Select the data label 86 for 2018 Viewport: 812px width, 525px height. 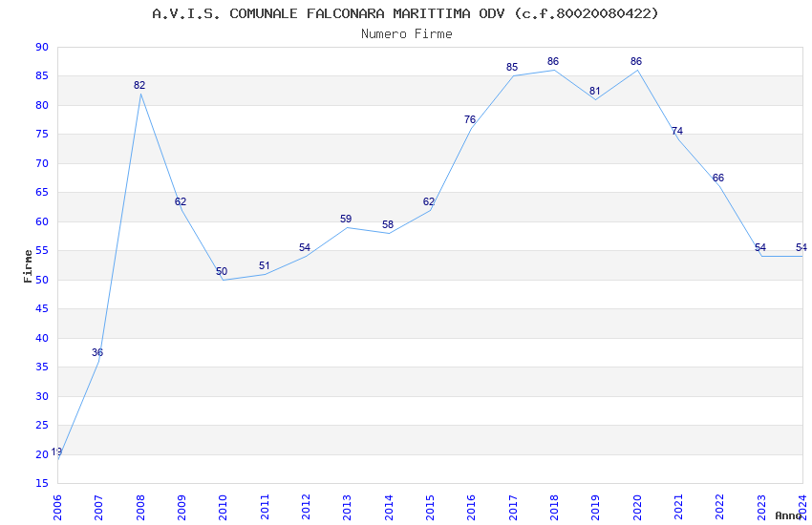point(553,61)
